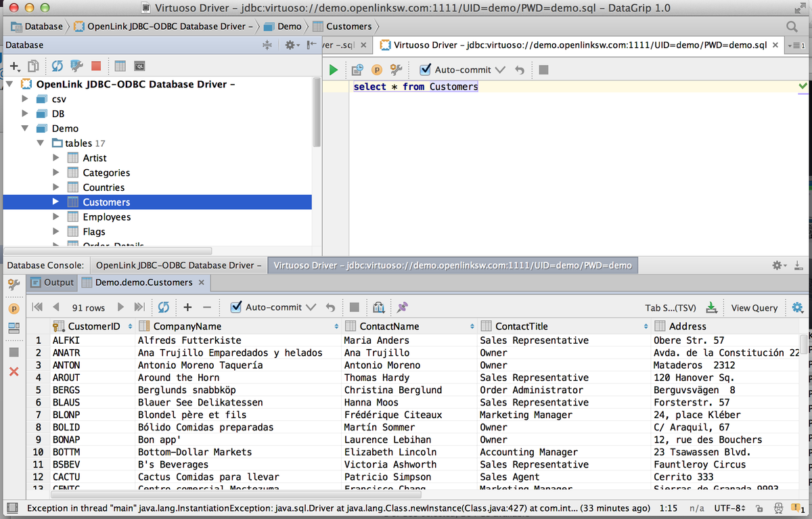Add new row to result grid
The height and width of the screenshot is (519, 812).
click(x=188, y=307)
